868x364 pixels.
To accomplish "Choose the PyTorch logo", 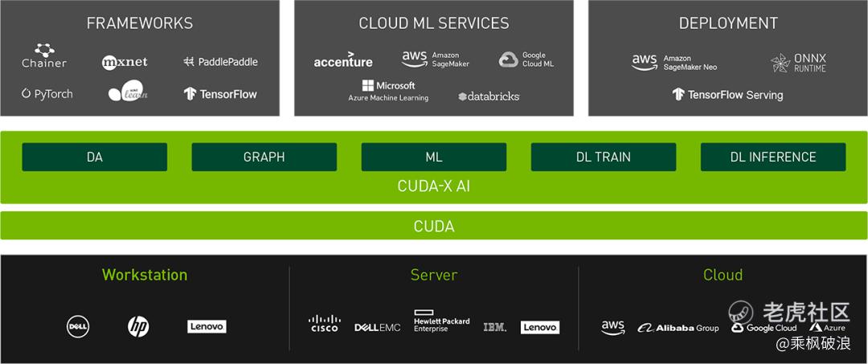I will coord(47,93).
